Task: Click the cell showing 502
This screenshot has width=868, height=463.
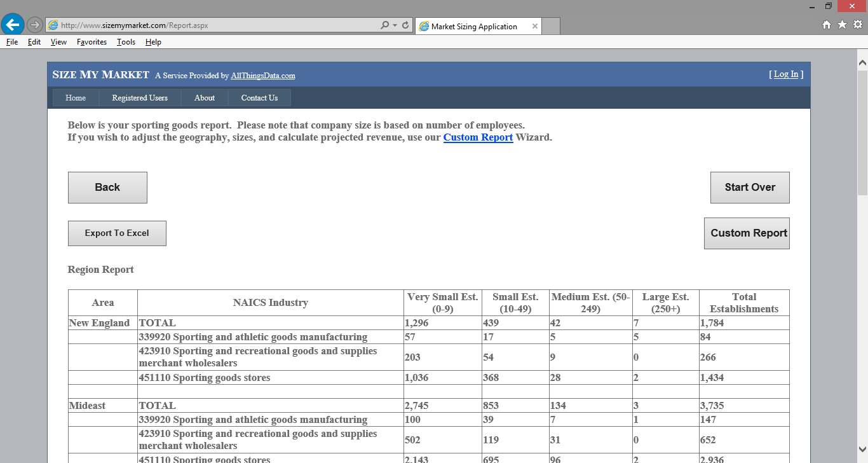Action: point(443,440)
